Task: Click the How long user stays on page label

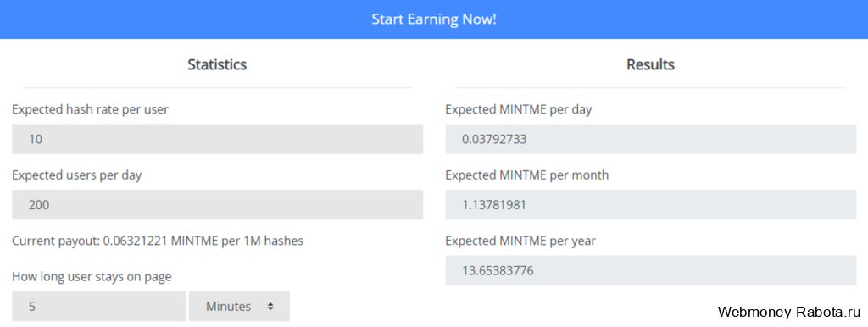Action: coord(92,277)
